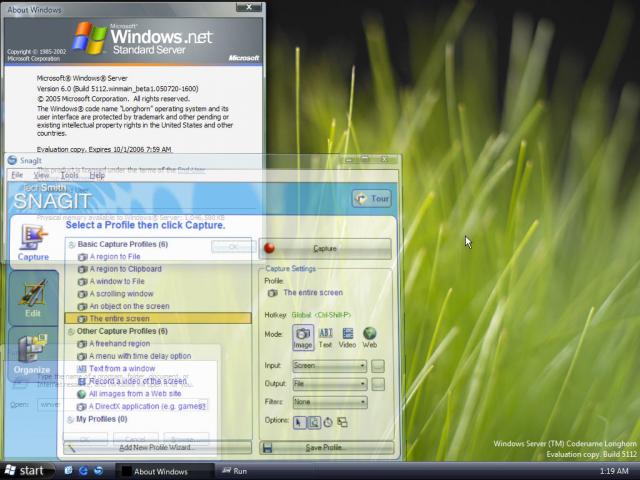Select 'A menu with time delay option' profile
Screen dimensions: 640x480
[140, 356]
